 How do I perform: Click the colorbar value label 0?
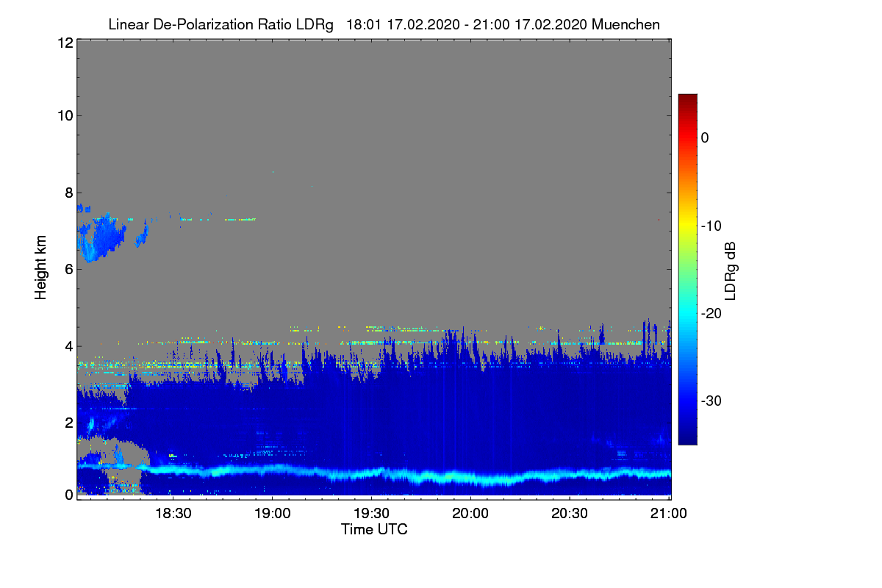[705, 137]
